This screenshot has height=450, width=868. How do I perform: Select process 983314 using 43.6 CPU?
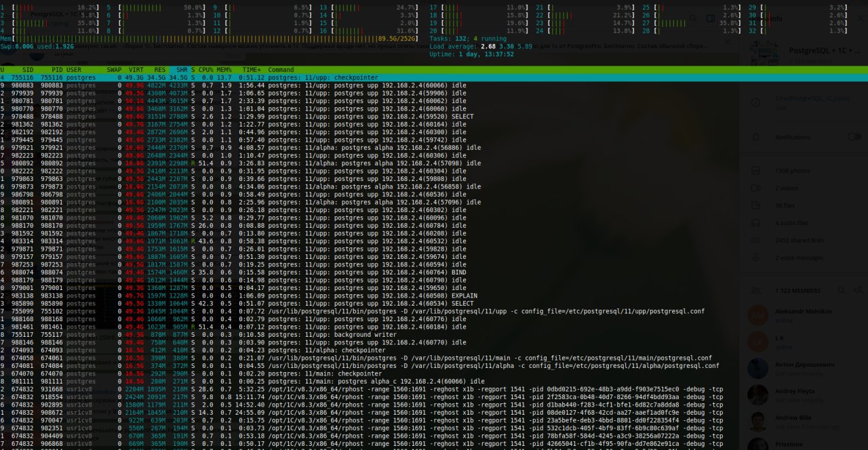coord(434,241)
